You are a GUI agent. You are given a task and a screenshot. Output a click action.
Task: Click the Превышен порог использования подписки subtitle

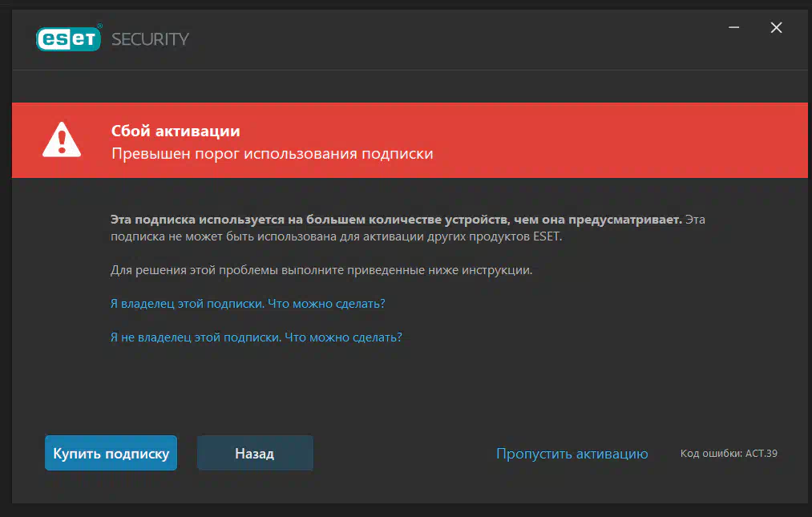click(x=273, y=154)
